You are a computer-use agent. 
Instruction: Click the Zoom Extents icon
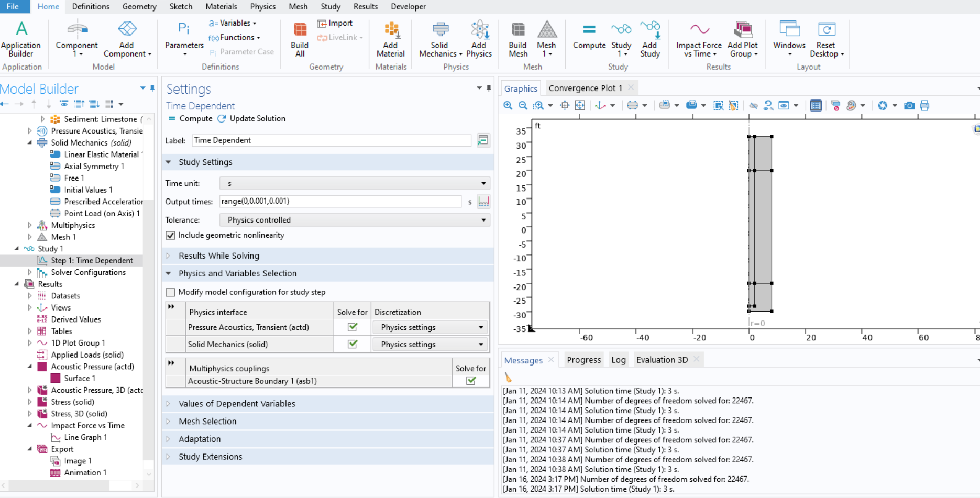click(x=580, y=106)
